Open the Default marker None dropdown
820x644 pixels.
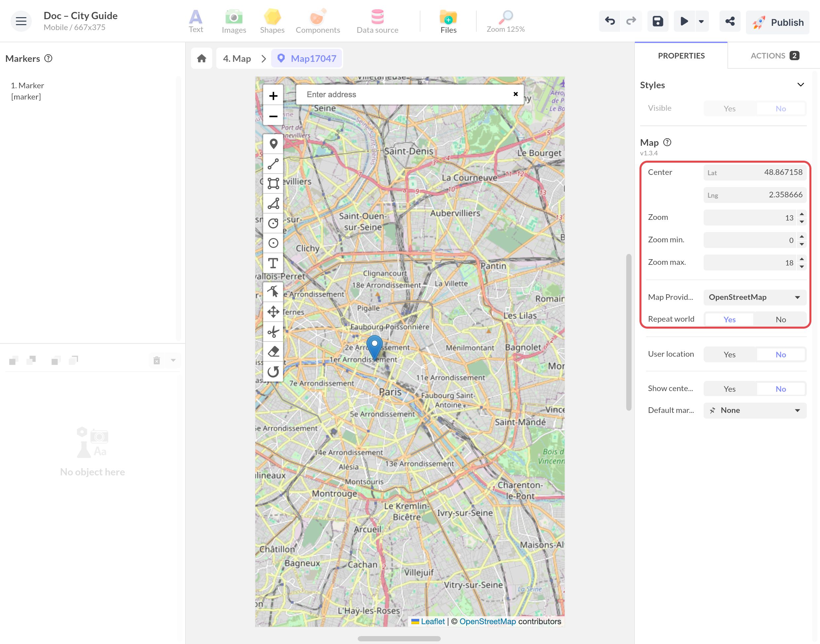[755, 410]
